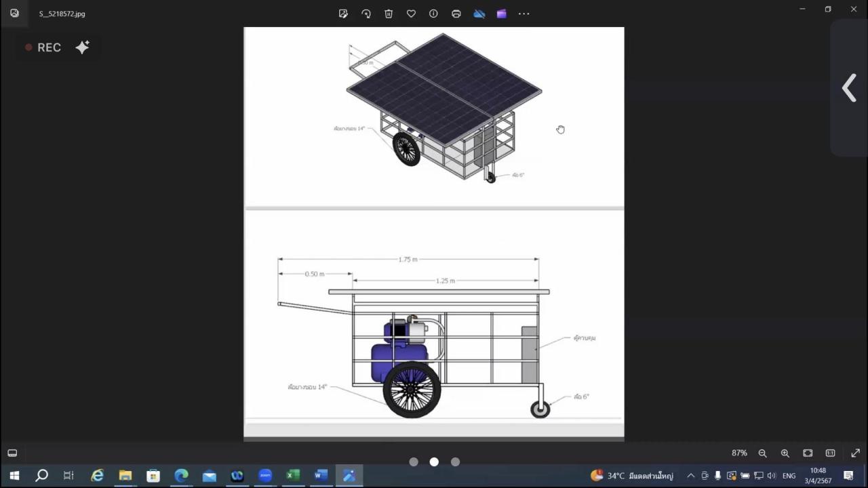The height and width of the screenshot is (488, 868).
Task: Open the Mail app on the taskbar
Action: click(x=209, y=476)
